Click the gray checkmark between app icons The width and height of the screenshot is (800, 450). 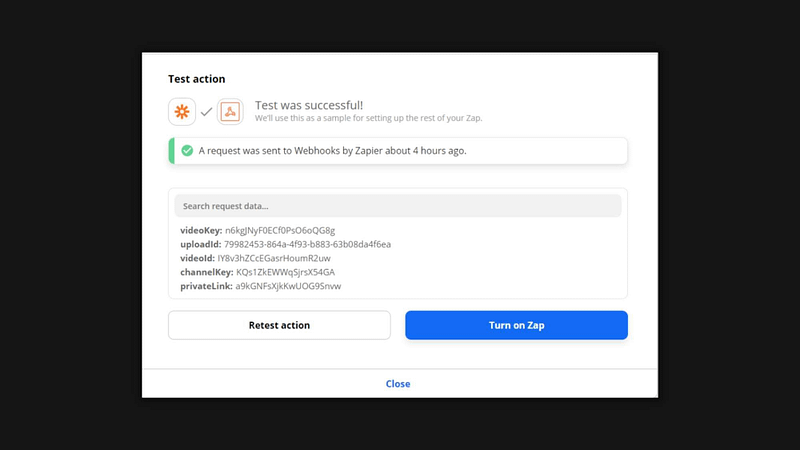(206, 112)
